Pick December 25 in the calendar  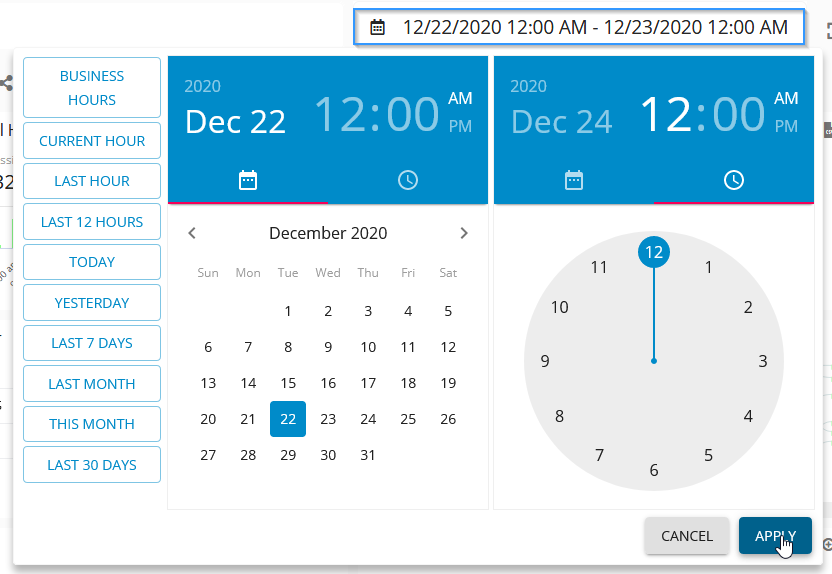tap(408, 419)
